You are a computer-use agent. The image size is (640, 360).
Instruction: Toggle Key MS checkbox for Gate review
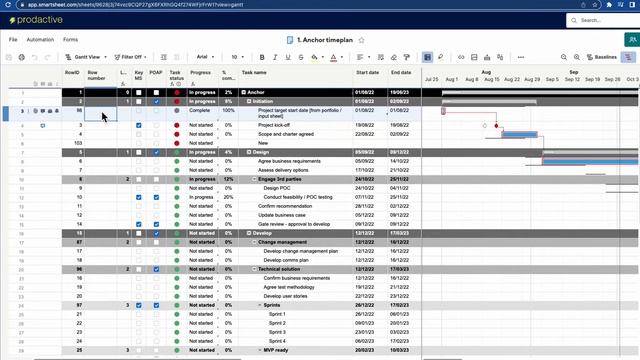coord(139,224)
